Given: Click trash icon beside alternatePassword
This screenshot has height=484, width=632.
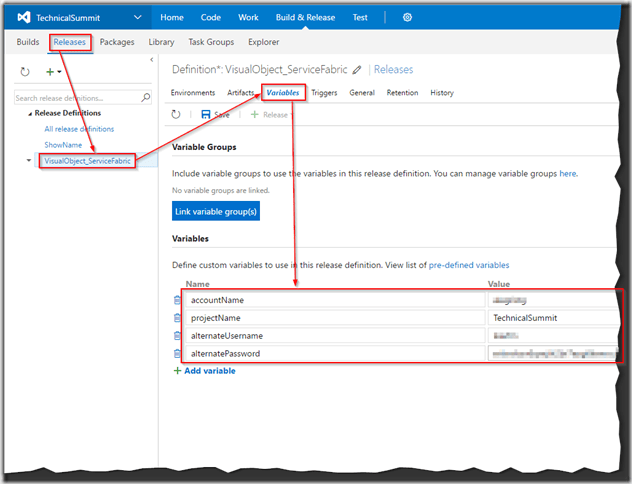Looking at the screenshot, I should tap(177, 353).
